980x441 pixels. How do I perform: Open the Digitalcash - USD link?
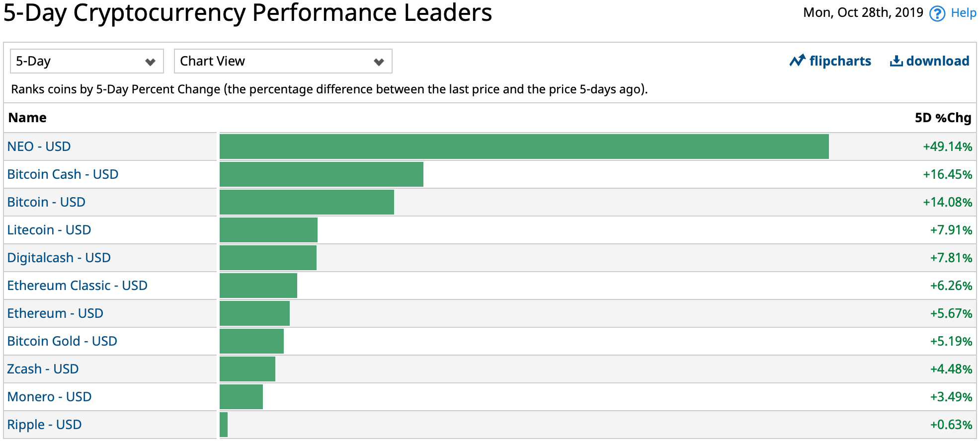[x=59, y=258]
